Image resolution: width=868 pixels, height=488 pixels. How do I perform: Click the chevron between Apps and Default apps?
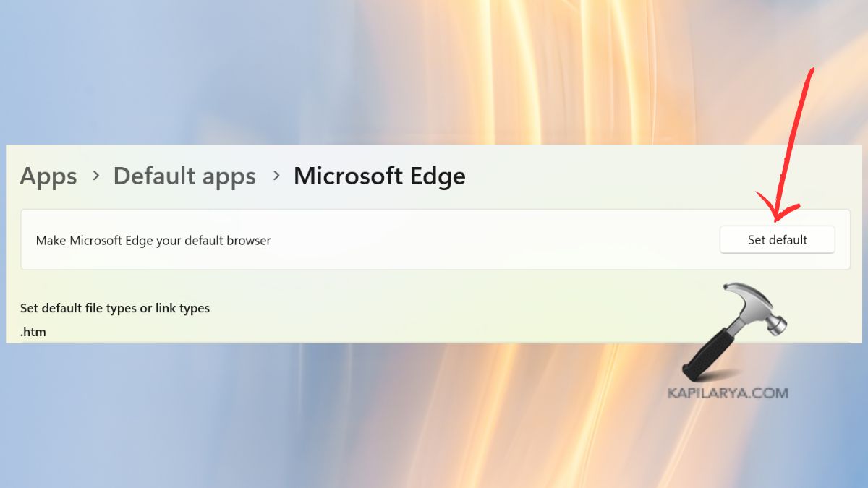(95, 176)
